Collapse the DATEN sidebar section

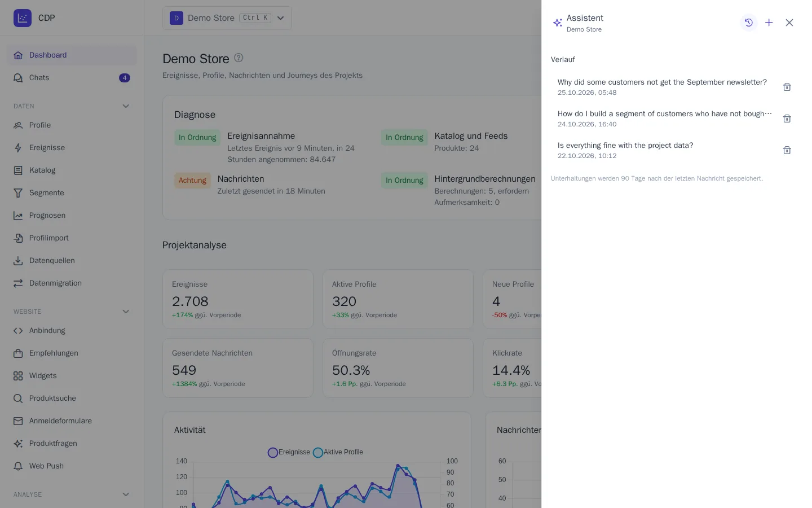point(126,106)
